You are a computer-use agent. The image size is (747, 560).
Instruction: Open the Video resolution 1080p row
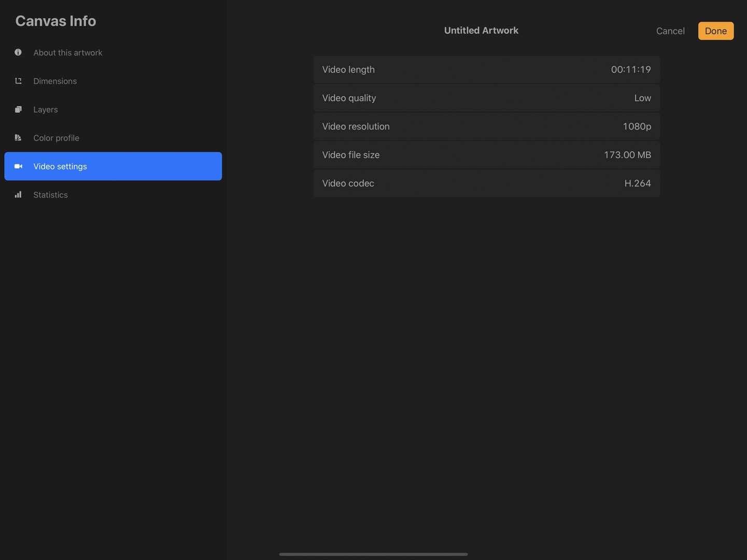pos(486,126)
